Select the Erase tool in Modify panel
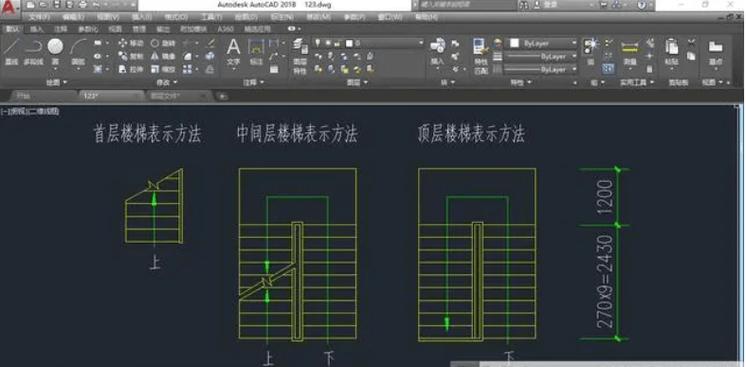 210,43
